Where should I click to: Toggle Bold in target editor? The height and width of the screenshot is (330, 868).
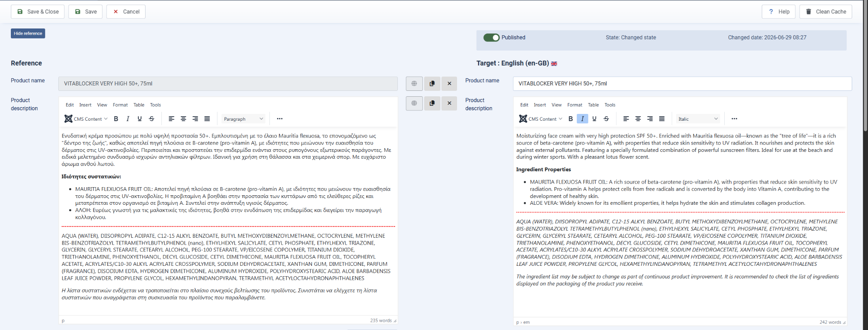[x=571, y=119]
